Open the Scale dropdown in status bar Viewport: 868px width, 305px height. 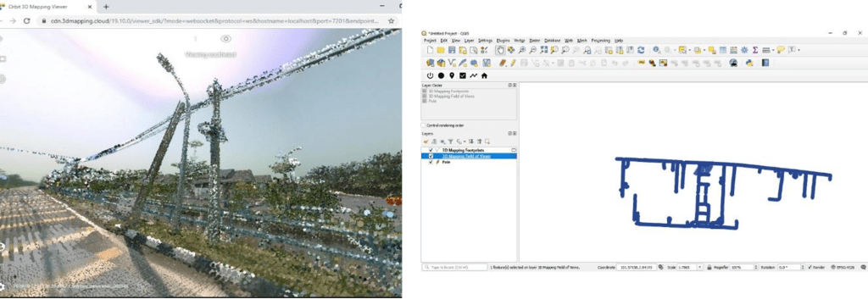pos(699,268)
